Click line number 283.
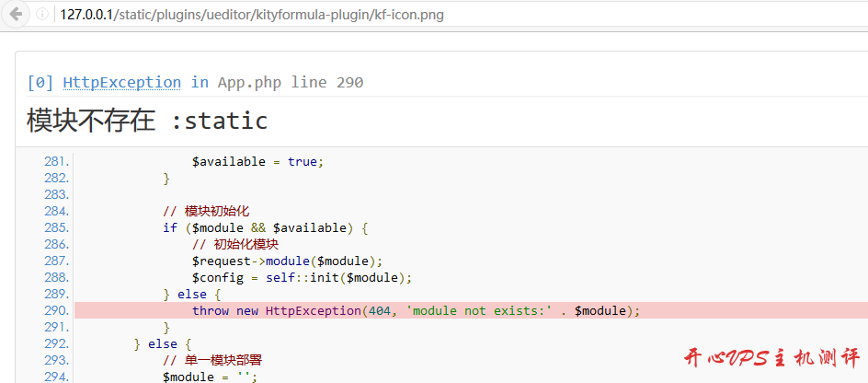 (x=57, y=195)
